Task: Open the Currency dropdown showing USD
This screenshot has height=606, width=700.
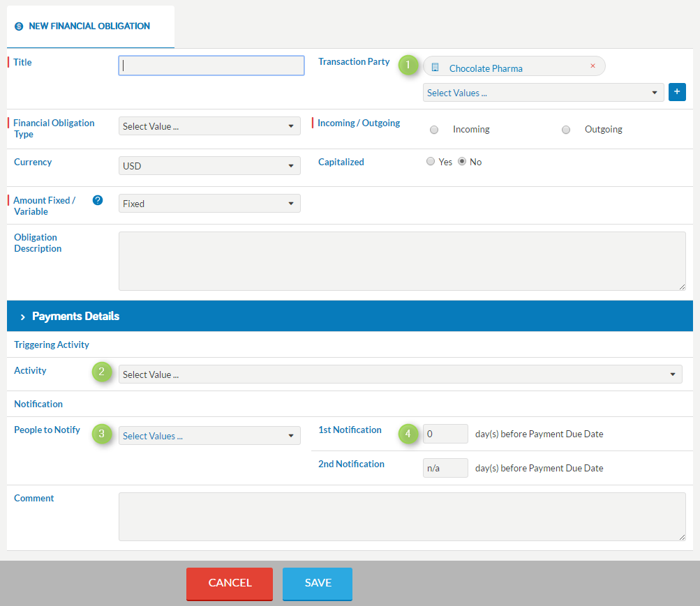Action: pyautogui.click(x=209, y=166)
